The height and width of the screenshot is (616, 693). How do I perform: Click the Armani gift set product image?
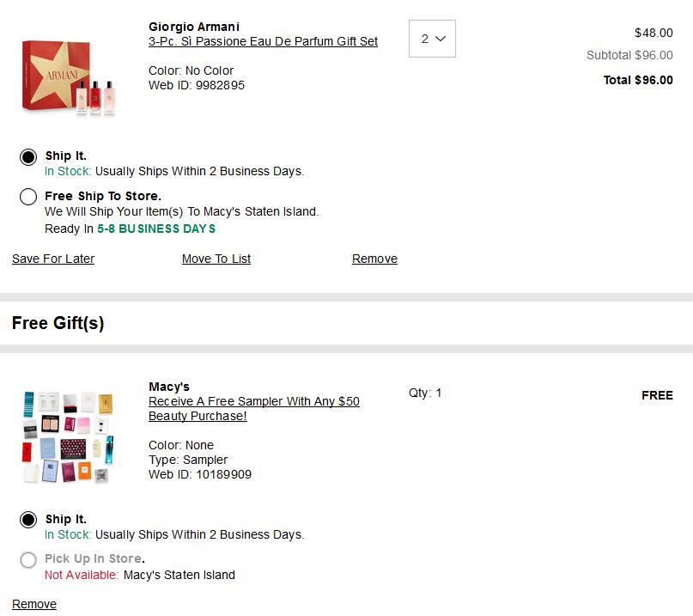tap(69, 78)
